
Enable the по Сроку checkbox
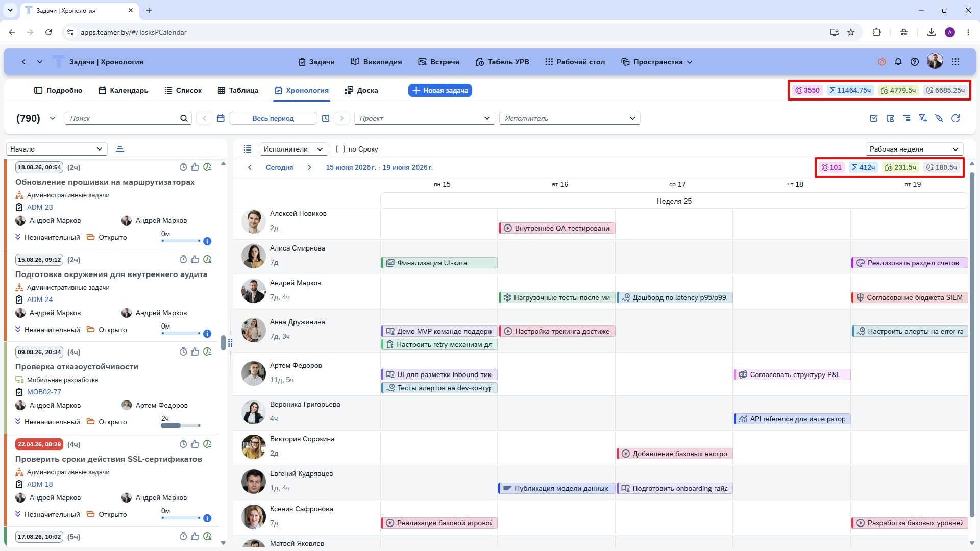[340, 149]
